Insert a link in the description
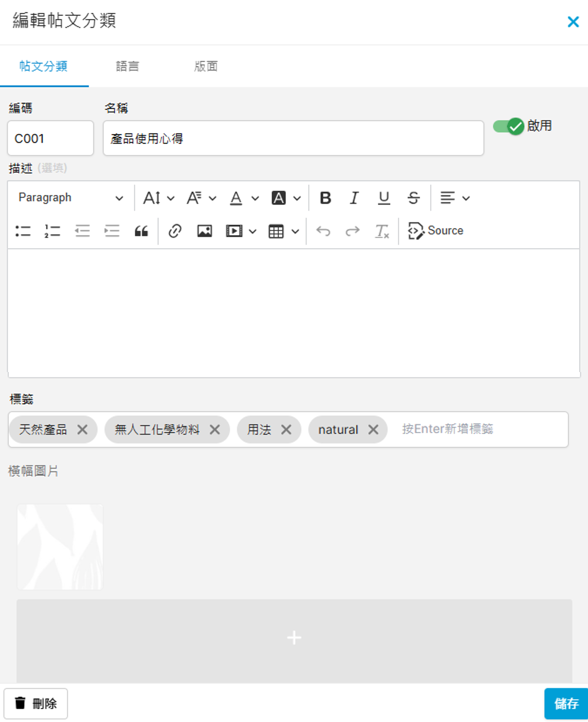This screenshot has height=722, width=588. click(175, 231)
